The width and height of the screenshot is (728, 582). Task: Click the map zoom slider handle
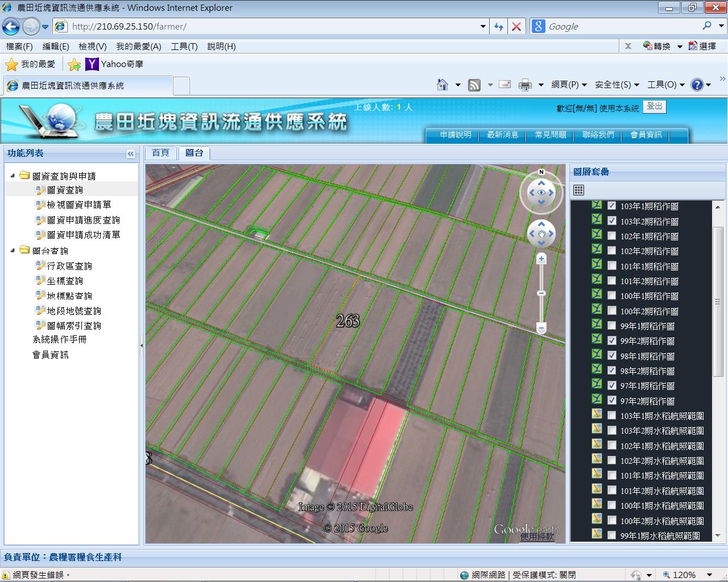click(x=541, y=293)
